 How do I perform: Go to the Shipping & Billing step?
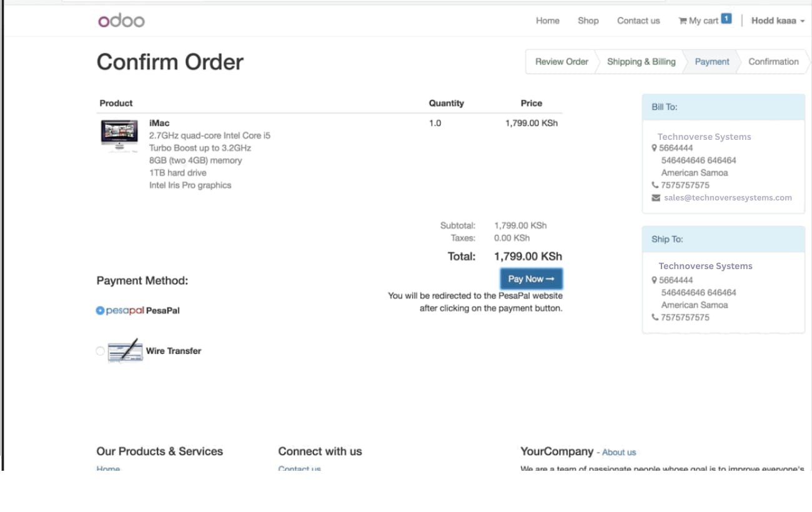point(641,62)
